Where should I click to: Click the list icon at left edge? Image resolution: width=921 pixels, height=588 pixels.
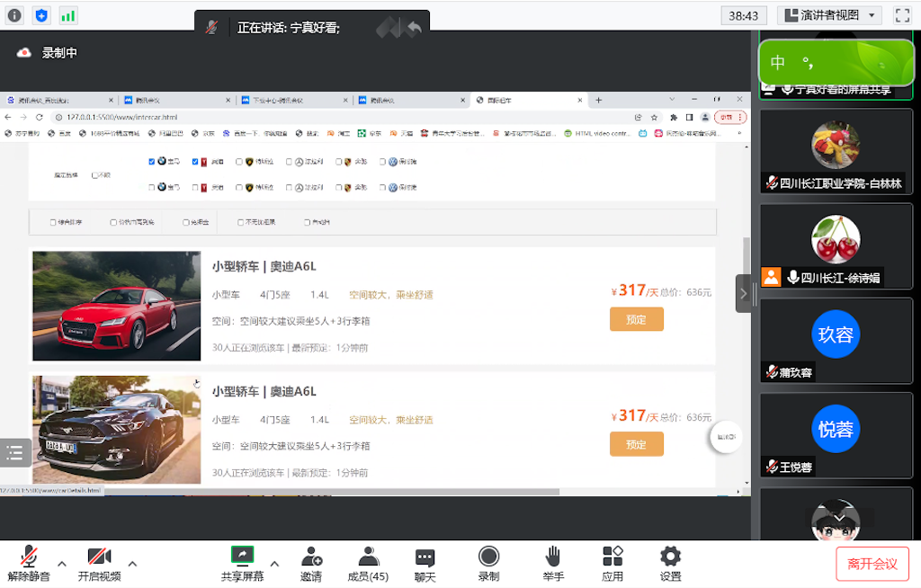coord(14,452)
